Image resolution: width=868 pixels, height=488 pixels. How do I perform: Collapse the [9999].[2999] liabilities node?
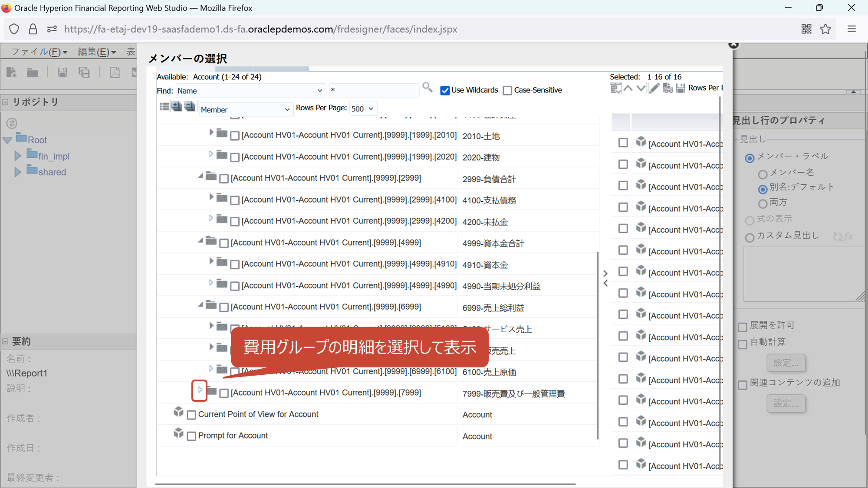coord(200,176)
